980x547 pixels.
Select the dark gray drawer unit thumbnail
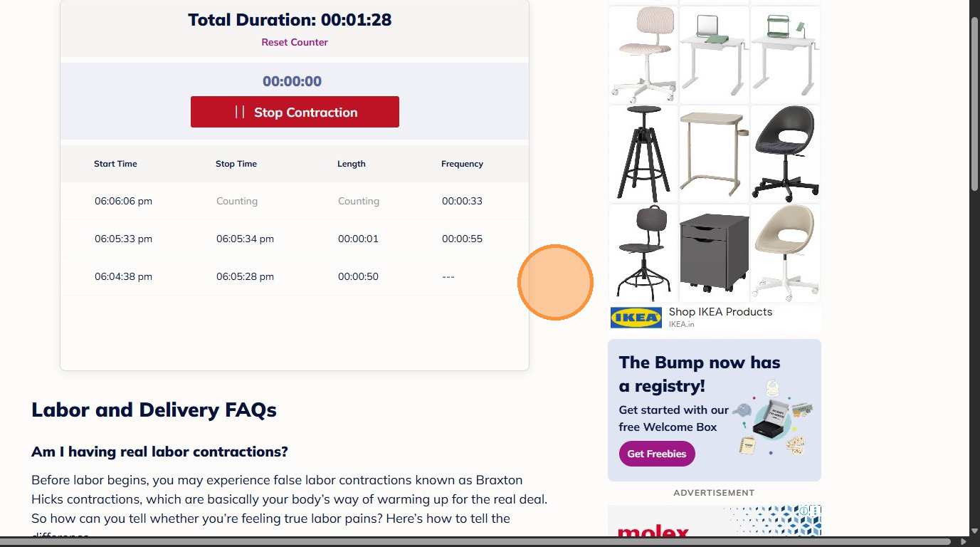coord(715,253)
